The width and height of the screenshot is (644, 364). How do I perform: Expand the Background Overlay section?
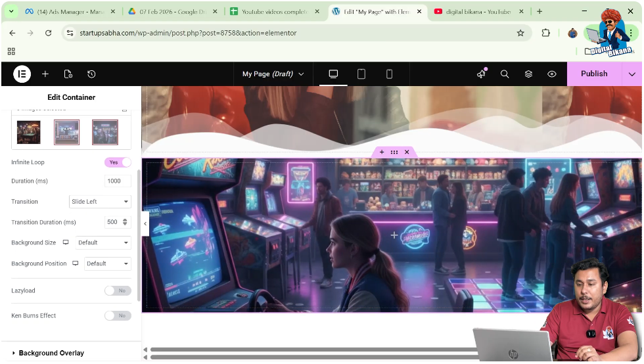pyautogui.click(x=51, y=353)
